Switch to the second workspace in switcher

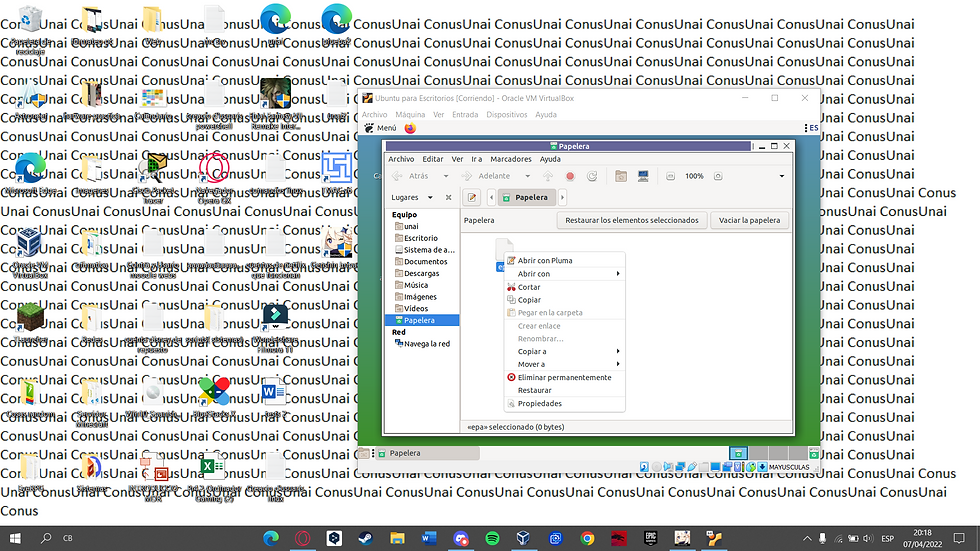click(x=758, y=454)
